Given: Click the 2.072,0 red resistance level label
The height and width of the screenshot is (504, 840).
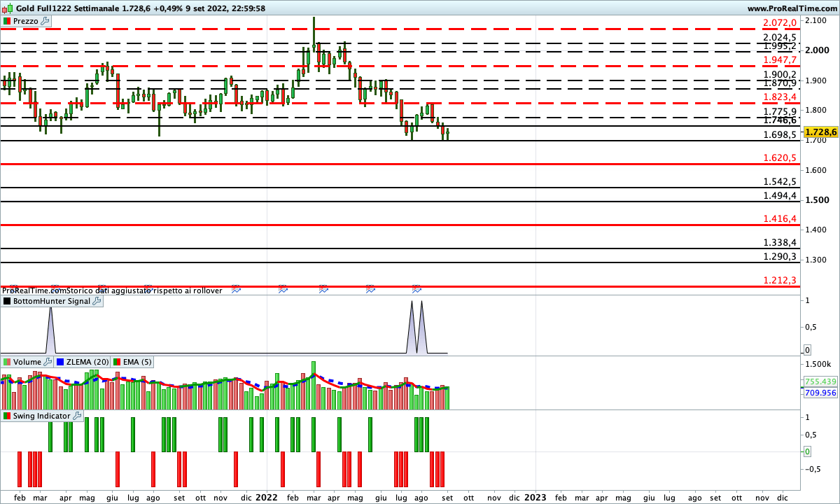Looking at the screenshot, I should (780, 23).
